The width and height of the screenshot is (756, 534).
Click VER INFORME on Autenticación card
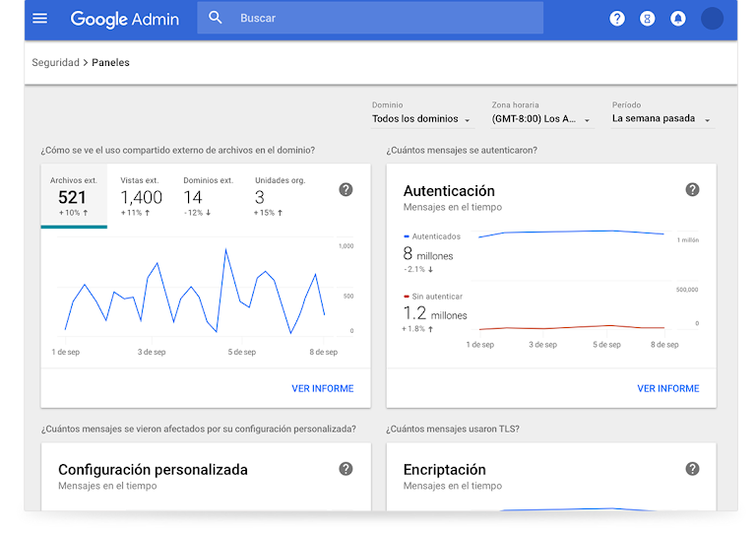coord(667,388)
